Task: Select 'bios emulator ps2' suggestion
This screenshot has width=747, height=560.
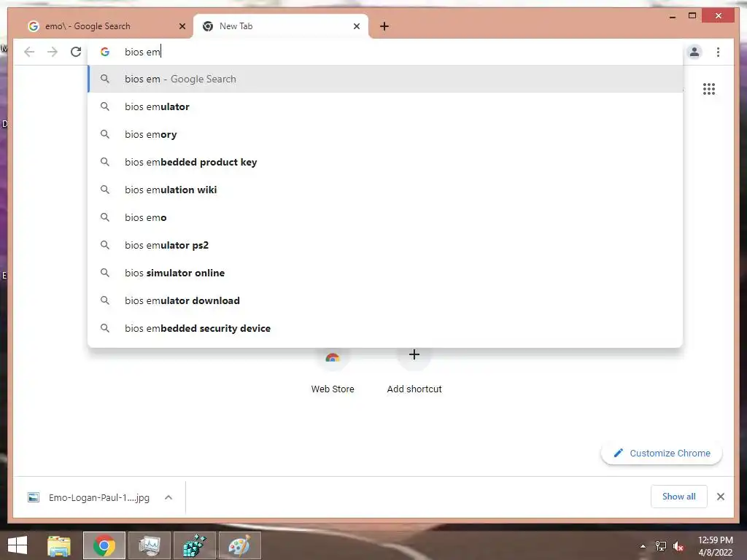Action: (385, 245)
